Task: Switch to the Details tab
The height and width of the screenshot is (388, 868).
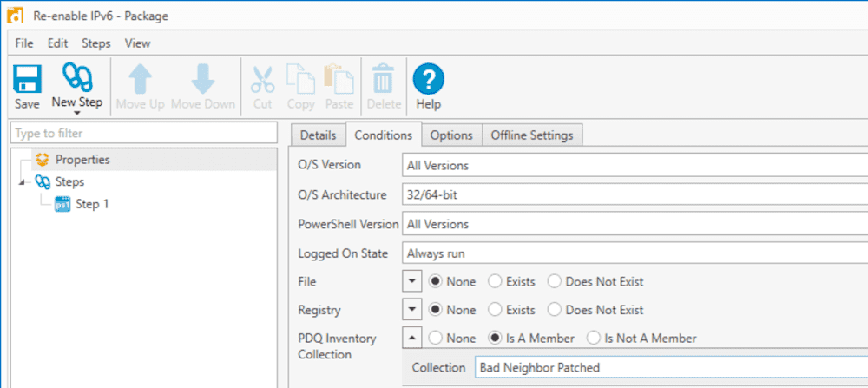Action: pos(318,135)
